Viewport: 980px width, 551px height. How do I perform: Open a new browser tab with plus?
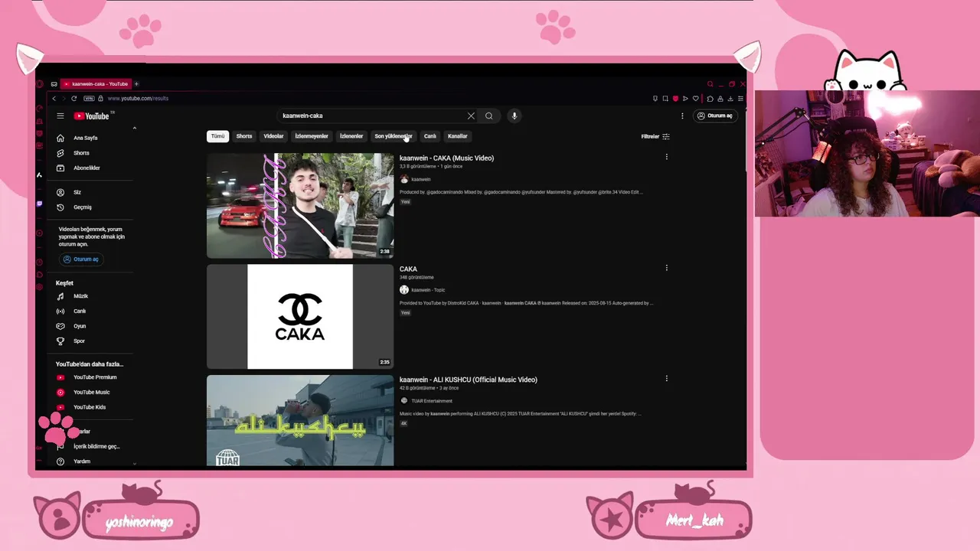click(136, 84)
